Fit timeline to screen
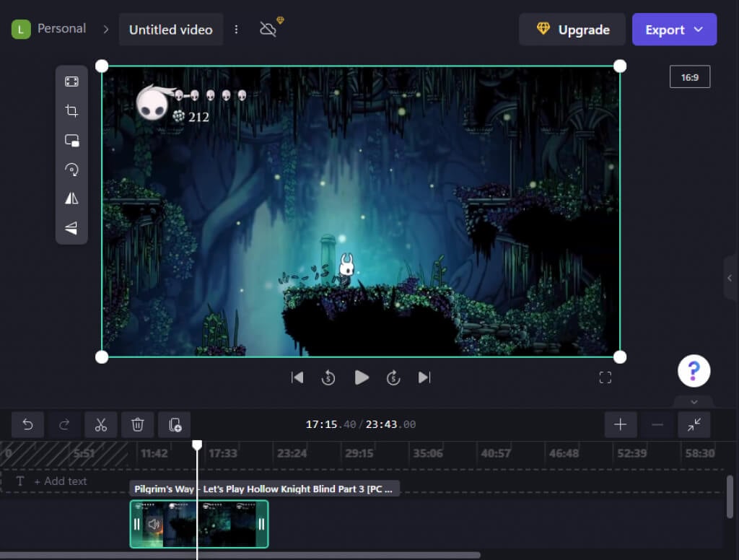The height and width of the screenshot is (560, 739). tap(694, 425)
